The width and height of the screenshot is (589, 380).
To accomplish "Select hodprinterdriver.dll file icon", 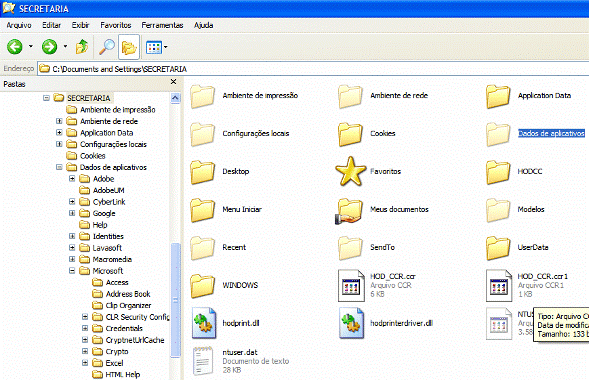I will pyautogui.click(x=352, y=323).
